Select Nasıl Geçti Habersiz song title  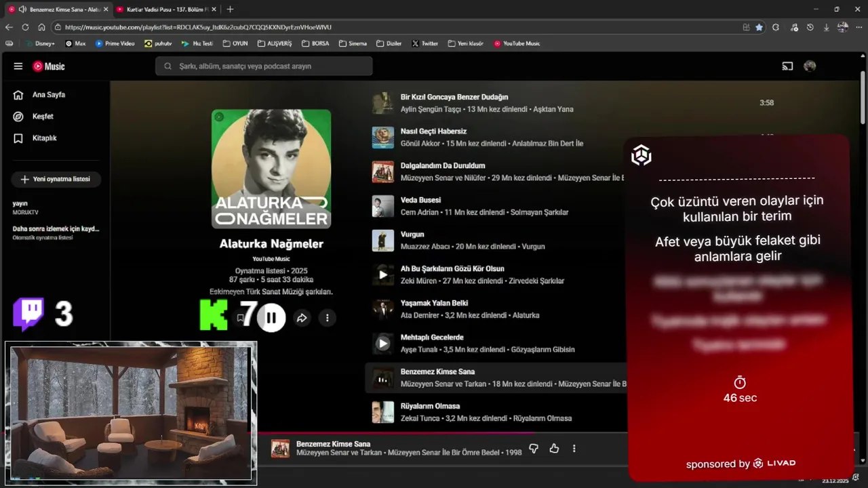click(x=433, y=131)
